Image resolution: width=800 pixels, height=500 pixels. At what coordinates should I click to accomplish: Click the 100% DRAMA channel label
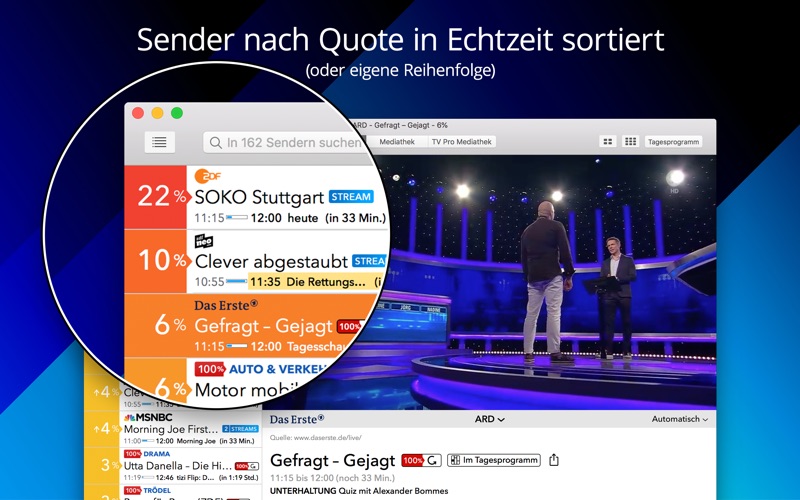[x=147, y=454]
